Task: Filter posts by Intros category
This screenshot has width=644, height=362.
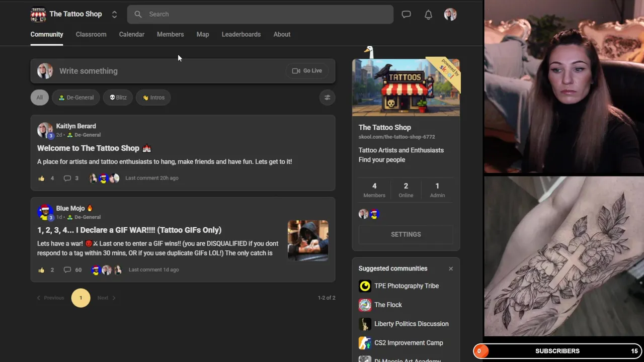Action: (x=153, y=98)
